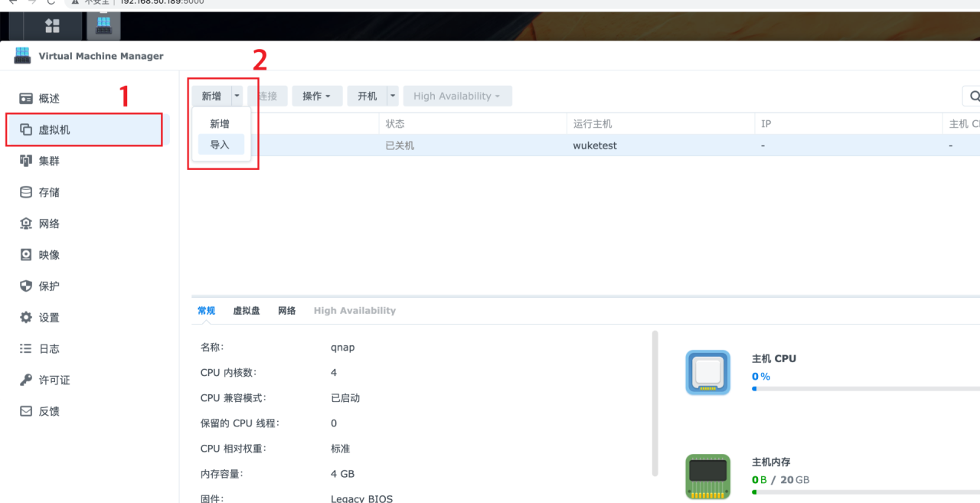The width and height of the screenshot is (980, 503).
Task: Click the 0 B / 20 GB memory text
Action: point(780,480)
